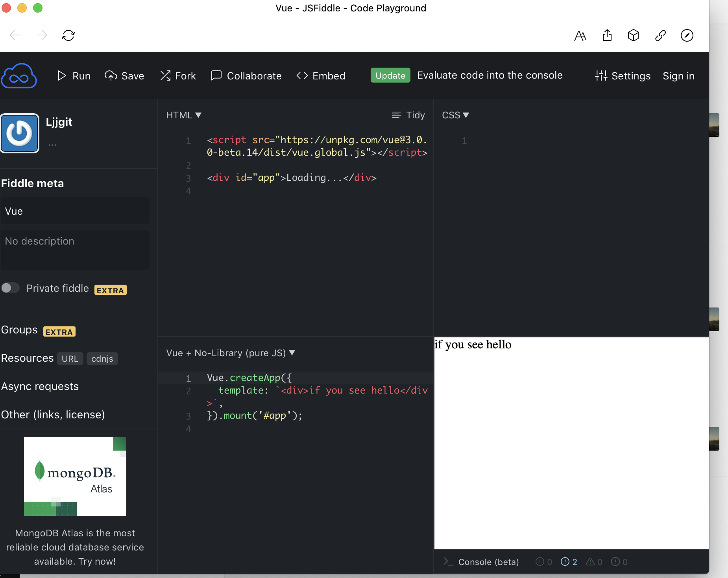Click the .mount('#app') line in JS editor
The width and height of the screenshot is (728, 578).
255,416
